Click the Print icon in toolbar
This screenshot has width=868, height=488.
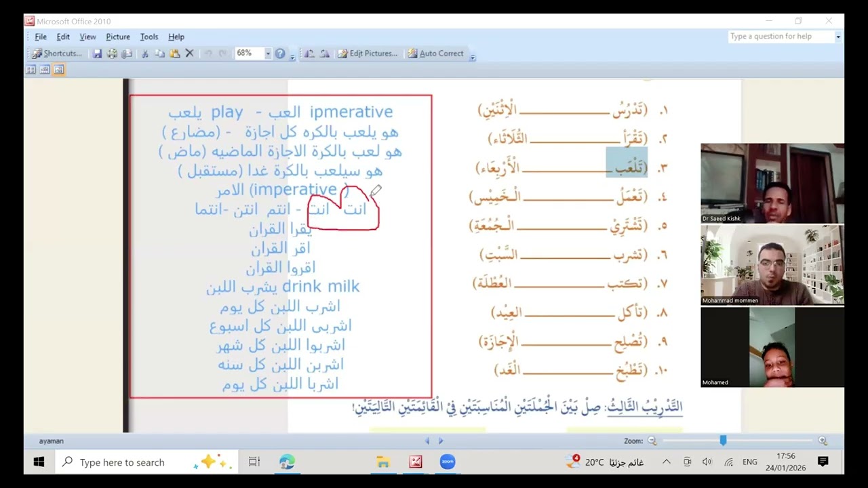[x=112, y=54]
